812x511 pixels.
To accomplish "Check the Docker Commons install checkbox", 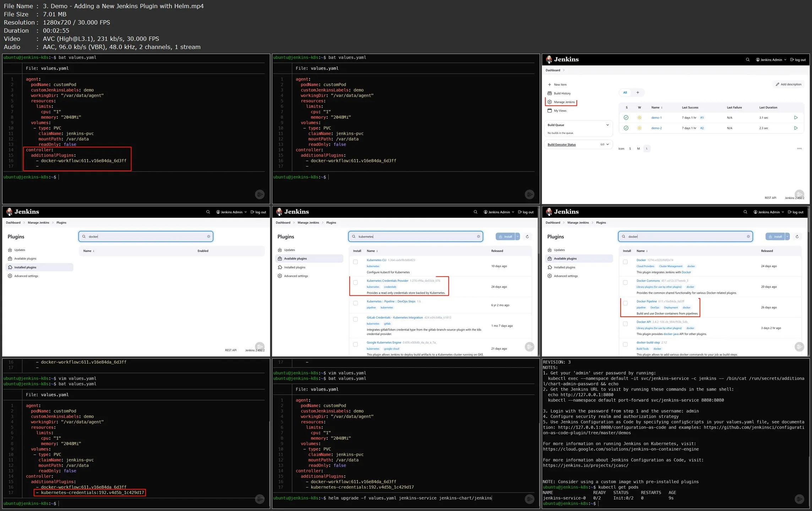I will [625, 283].
